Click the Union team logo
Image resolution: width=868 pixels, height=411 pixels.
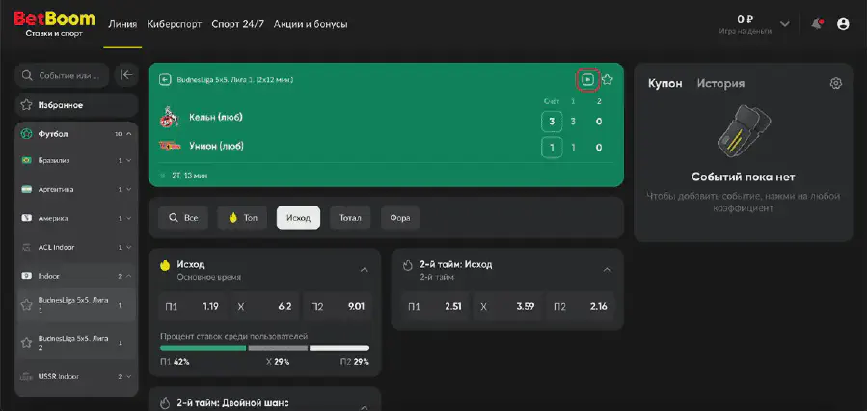pyautogui.click(x=169, y=146)
